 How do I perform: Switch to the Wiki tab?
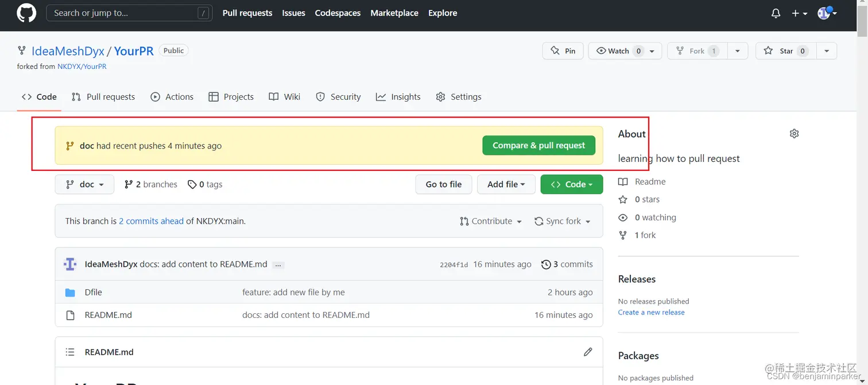click(285, 97)
